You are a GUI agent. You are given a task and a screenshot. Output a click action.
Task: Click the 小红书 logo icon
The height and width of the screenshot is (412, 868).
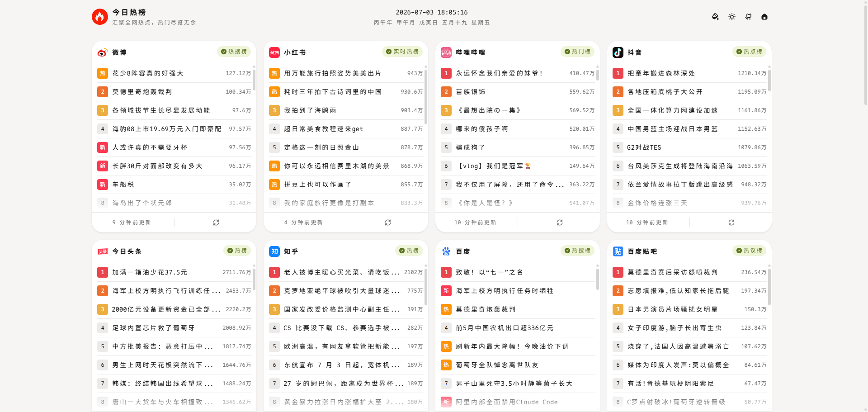point(274,52)
